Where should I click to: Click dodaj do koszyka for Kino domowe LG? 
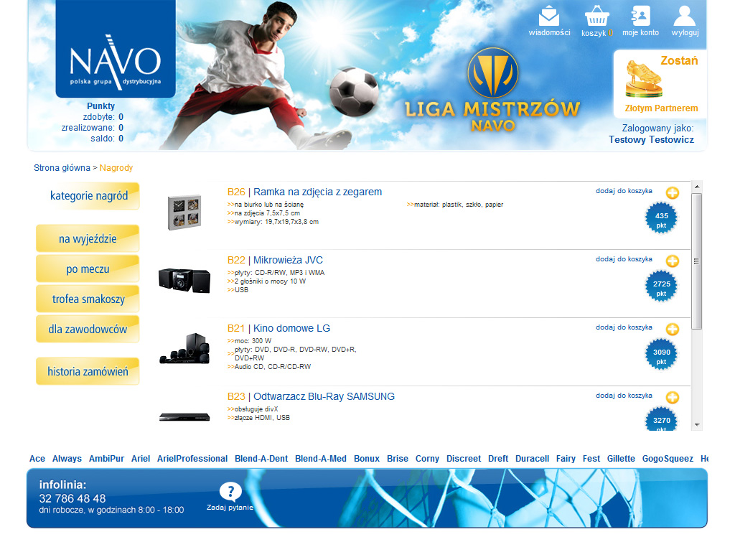(624, 327)
